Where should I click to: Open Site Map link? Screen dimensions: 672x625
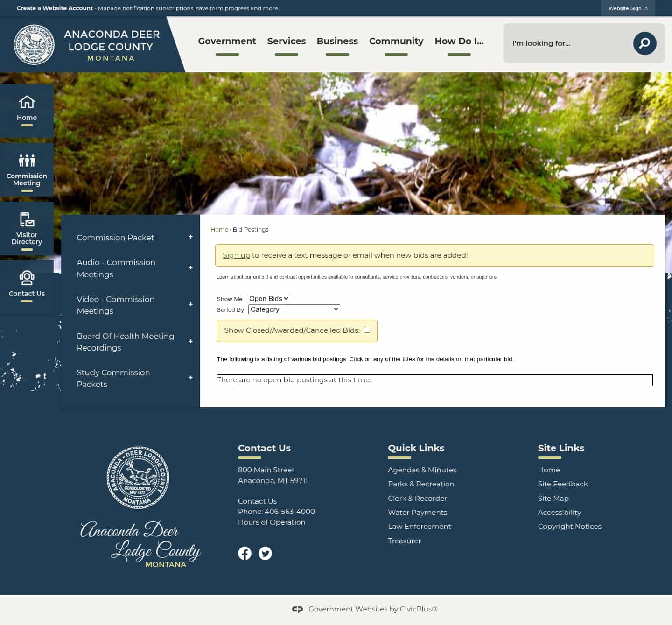pyautogui.click(x=553, y=499)
